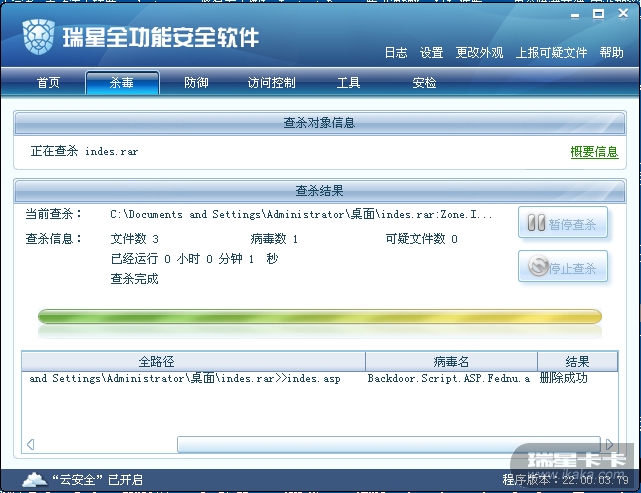641x493 pixels.
Task: Click the “云安全”已开启 status text
Action: [97, 480]
